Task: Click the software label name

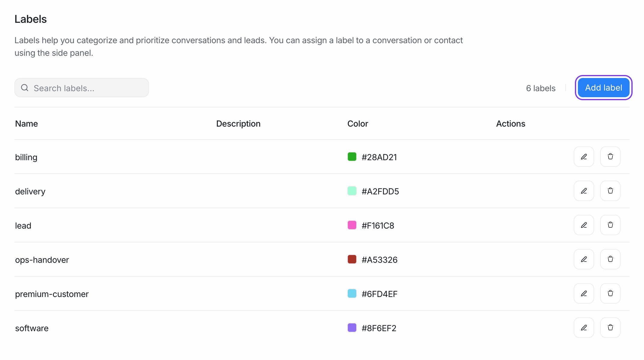Action: (x=32, y=328)
